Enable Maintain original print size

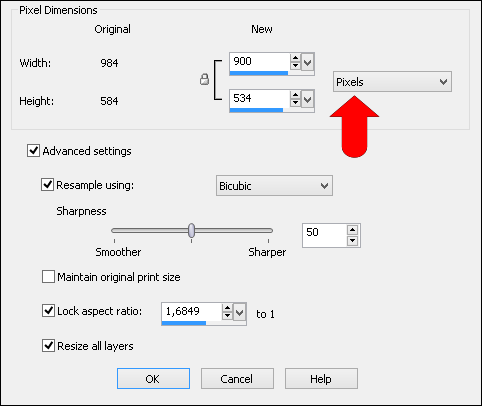point(48,277)
